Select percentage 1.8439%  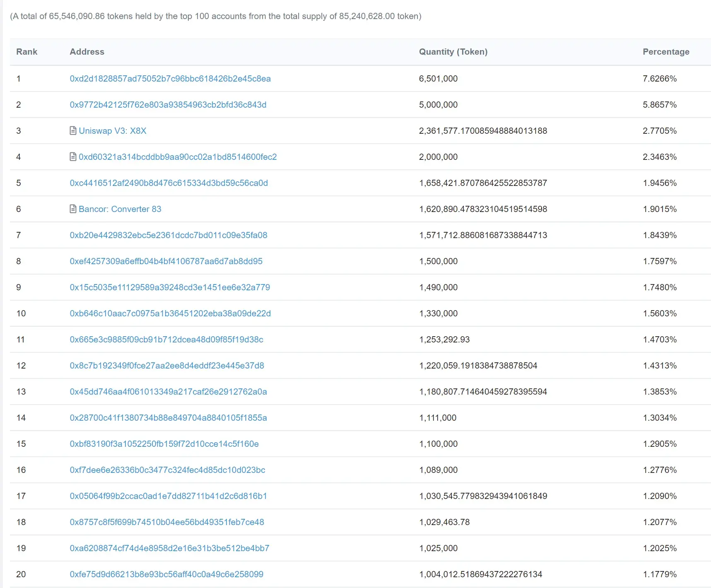660,235
